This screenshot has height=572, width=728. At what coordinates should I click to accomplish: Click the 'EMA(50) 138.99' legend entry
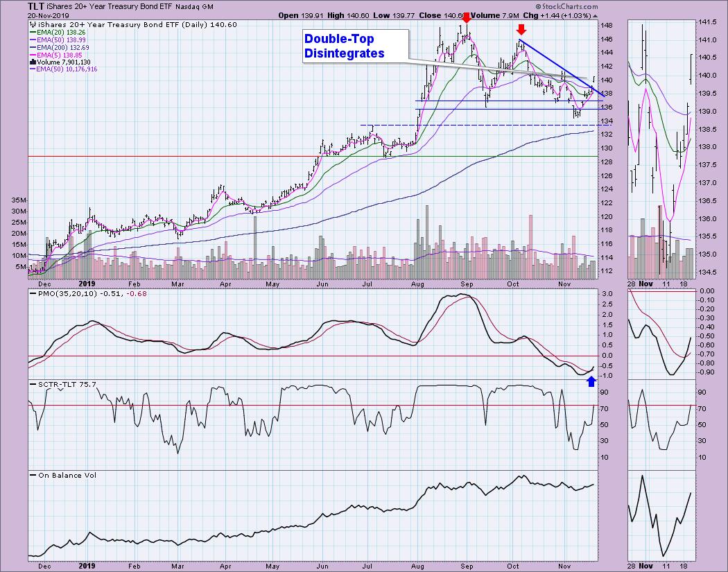click(x=61, y=40)
